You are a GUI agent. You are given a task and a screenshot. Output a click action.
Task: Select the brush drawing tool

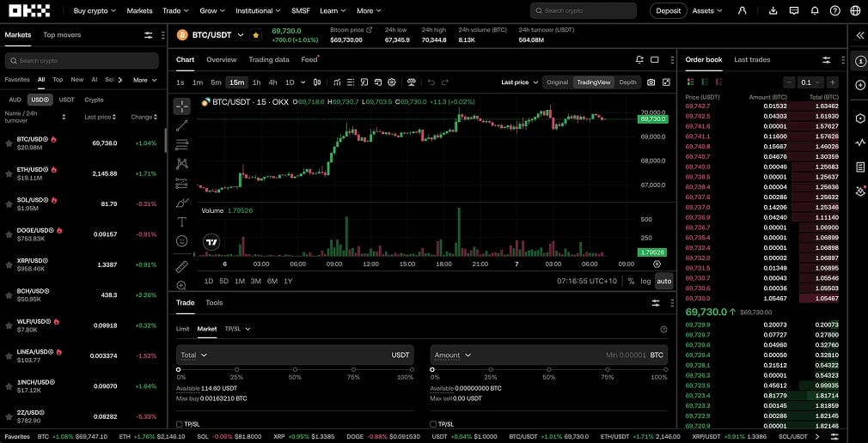coord(181,203)
